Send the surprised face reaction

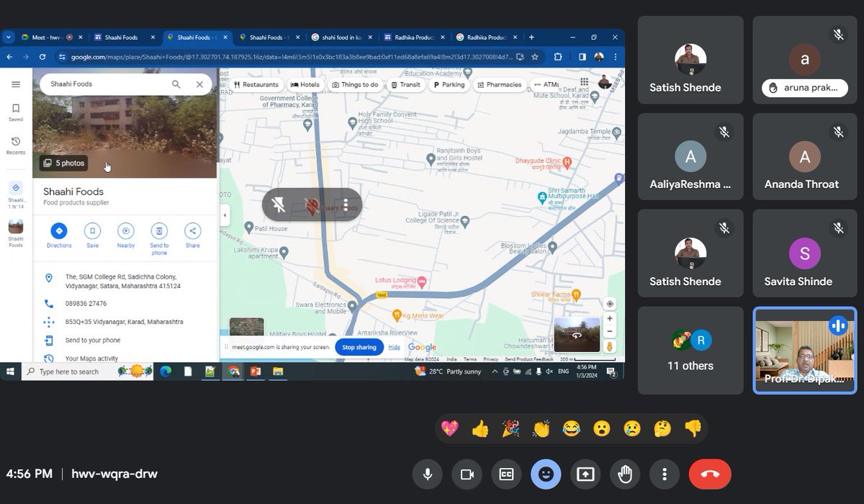pyautogui.click(x=602, y=429)
